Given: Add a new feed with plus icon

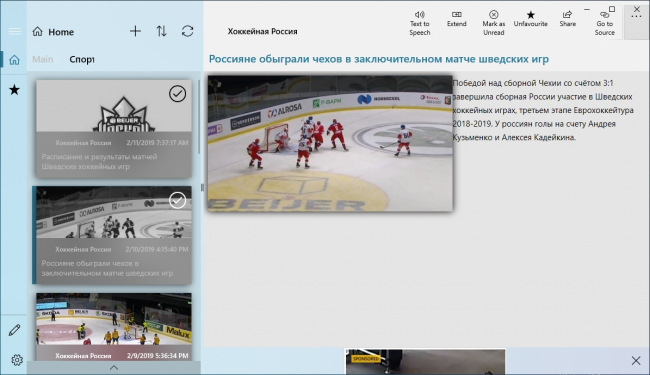Looking at the screenshot, I should 135,31.
